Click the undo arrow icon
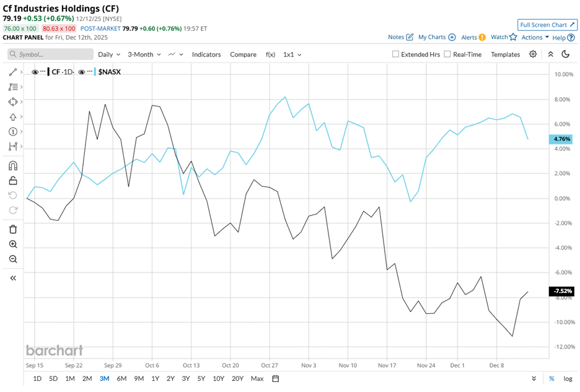Image resolution: width=580 pixels, height=392 pixels. tap(13, 195)
